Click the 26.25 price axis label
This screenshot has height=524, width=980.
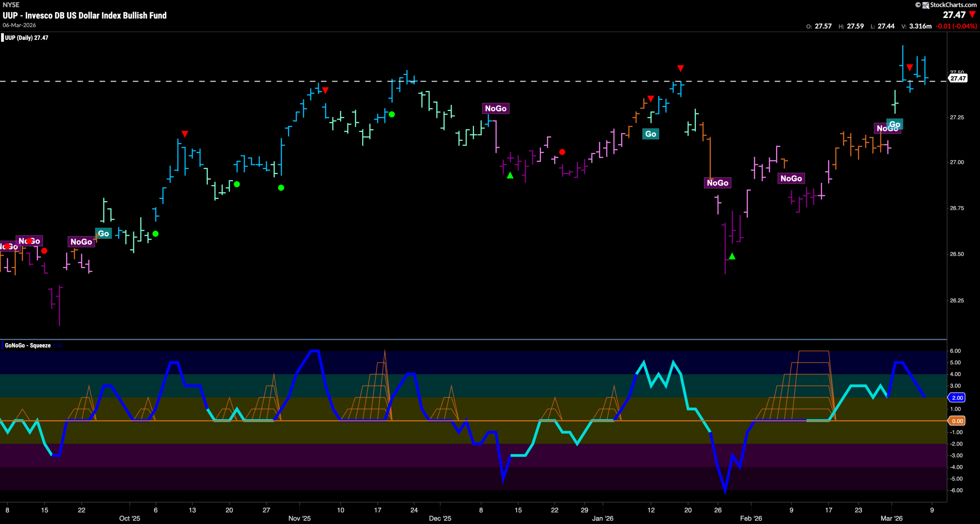pos(957,300)
